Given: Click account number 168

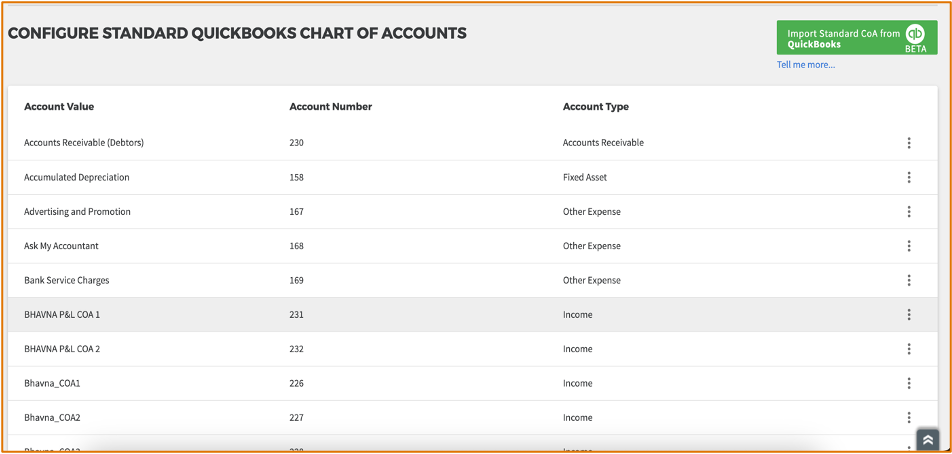Looking at the screenshot, I should (296, 246).
